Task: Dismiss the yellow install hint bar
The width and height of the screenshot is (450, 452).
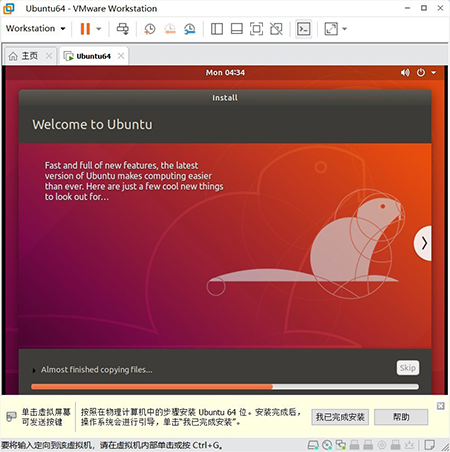Action: pyautogui.click(x=441, y=406)
